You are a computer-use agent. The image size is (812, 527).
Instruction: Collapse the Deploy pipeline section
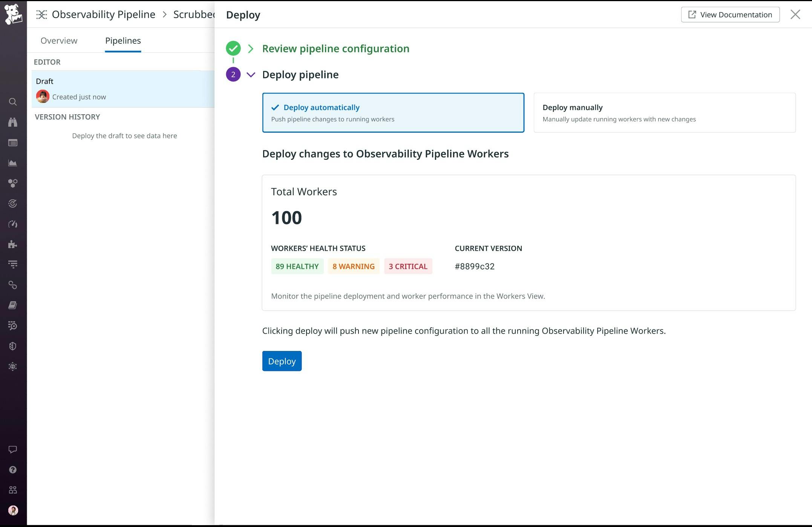[x=251, y=75]
